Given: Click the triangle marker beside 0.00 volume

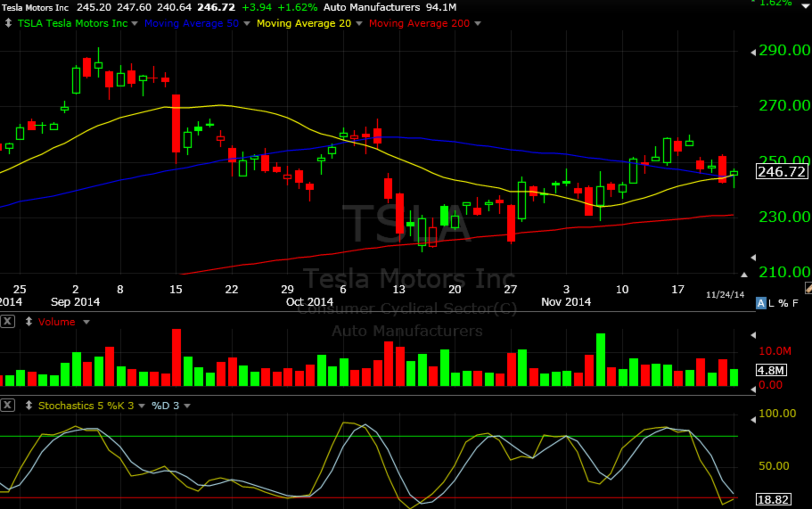Looking at the screenshot, I should 753,389.
